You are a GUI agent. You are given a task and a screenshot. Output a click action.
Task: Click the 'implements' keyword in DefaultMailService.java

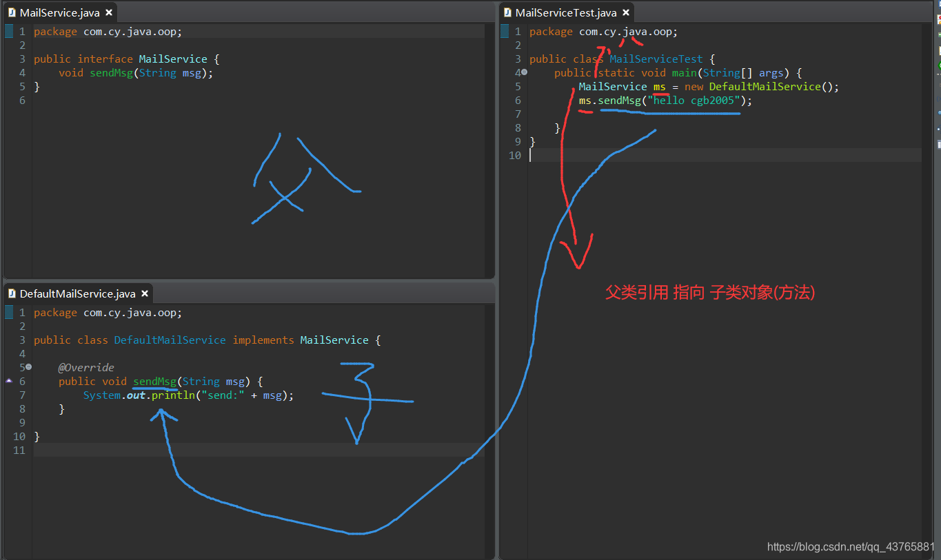pyautogui.click(x=263, y=340)
